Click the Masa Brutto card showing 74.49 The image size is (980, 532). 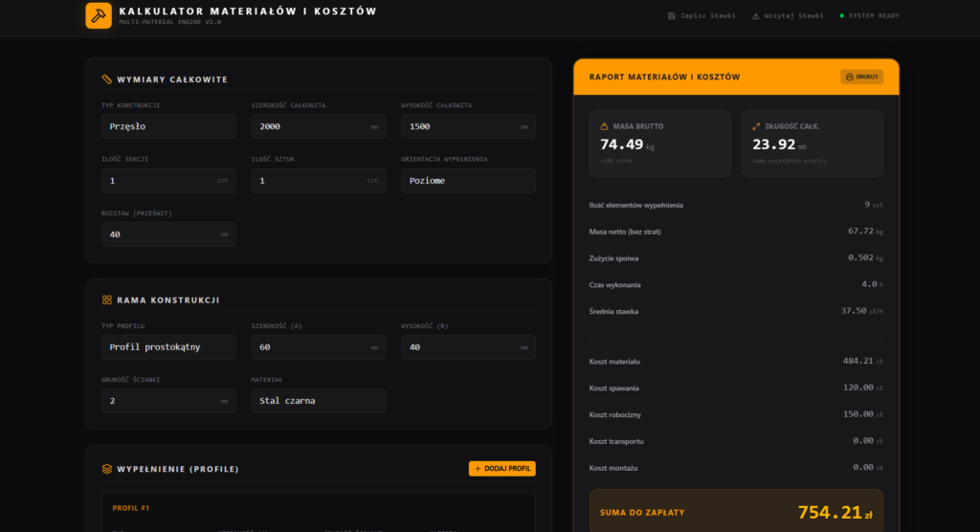tap(660, 144)
